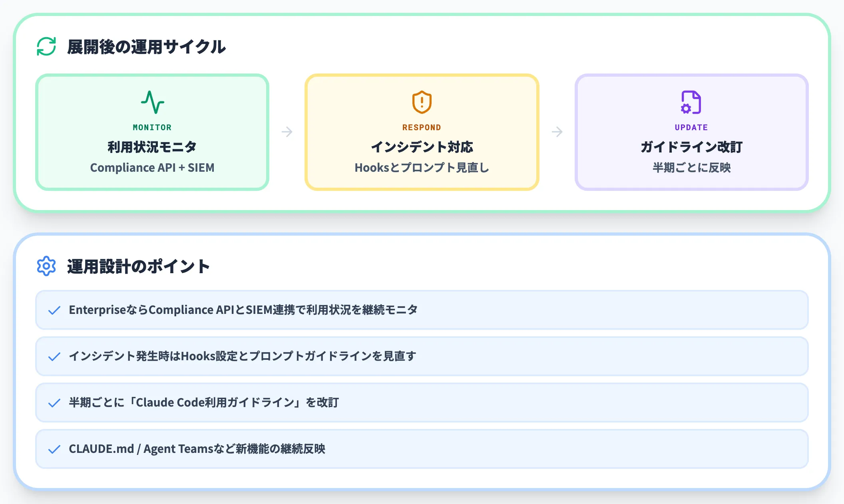Click the インシデント対応 title
This screenshot has width=844, height=504.
pyautogui.click(x=422, y=147)
